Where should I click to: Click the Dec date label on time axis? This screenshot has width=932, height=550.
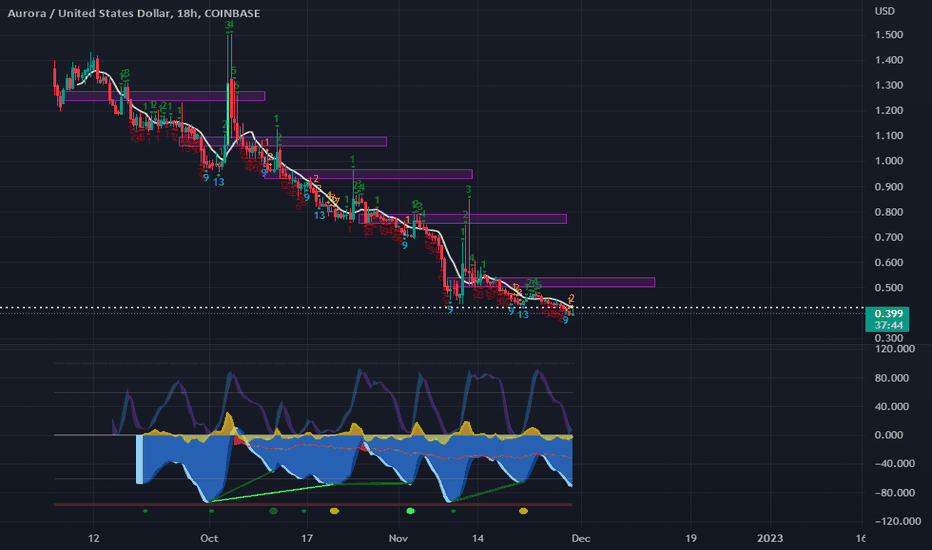581,538
